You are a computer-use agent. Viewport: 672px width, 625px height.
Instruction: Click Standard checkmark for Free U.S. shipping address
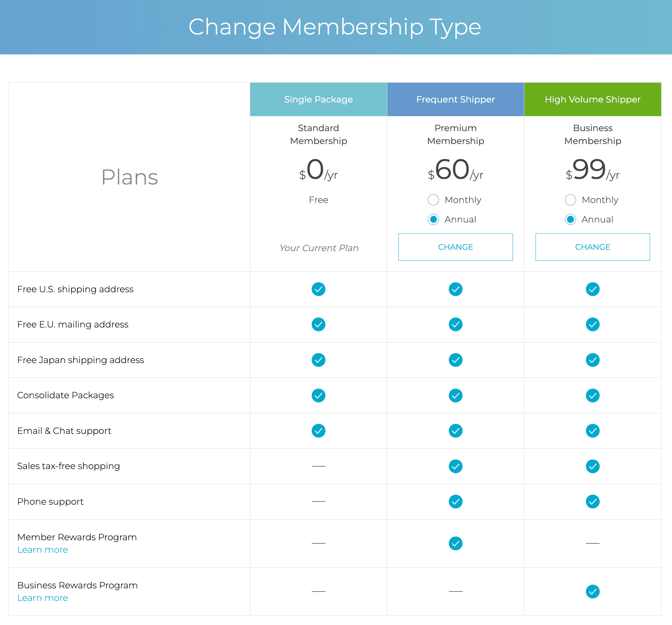pos(318,289)
